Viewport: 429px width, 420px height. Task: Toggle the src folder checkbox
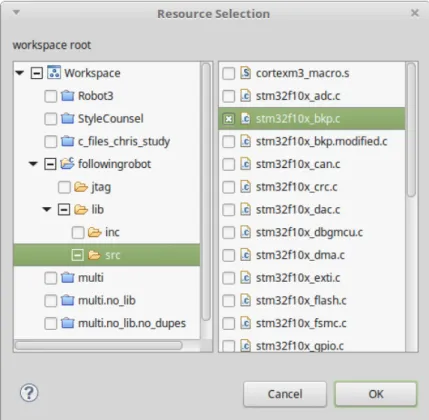(x=77, y=256)
